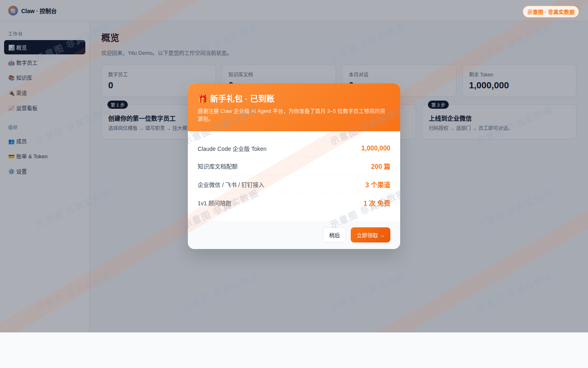Open 成员 page
The height and width of the screenshot is (368, 588).
coord(45,141)
